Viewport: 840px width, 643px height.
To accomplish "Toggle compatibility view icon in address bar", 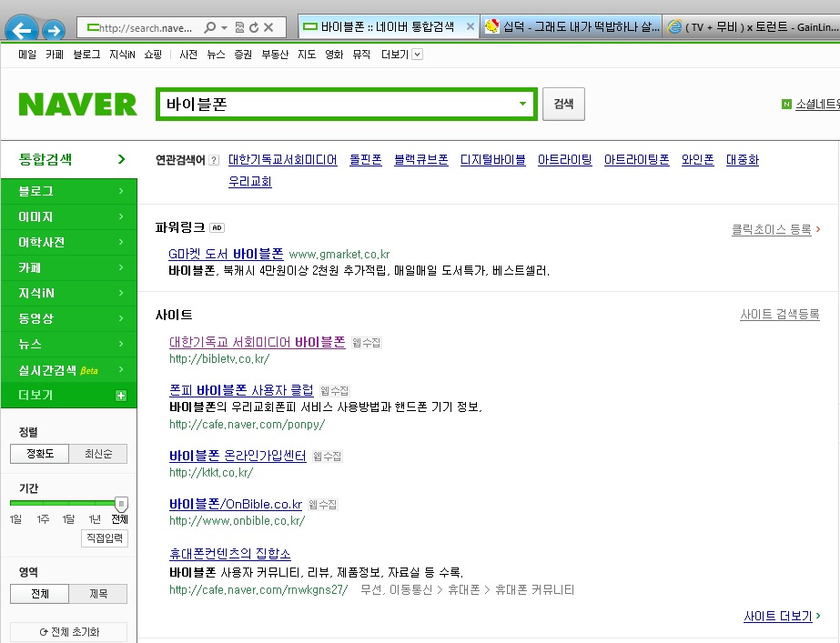I will [x=240, y=27].
